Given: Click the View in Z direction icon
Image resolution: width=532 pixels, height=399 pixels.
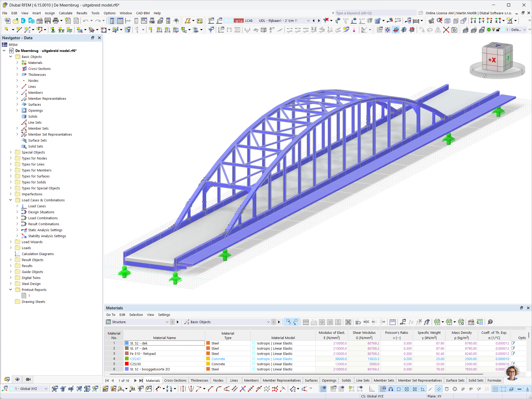Looking at the screenshot, I should [x=489, y=21].
